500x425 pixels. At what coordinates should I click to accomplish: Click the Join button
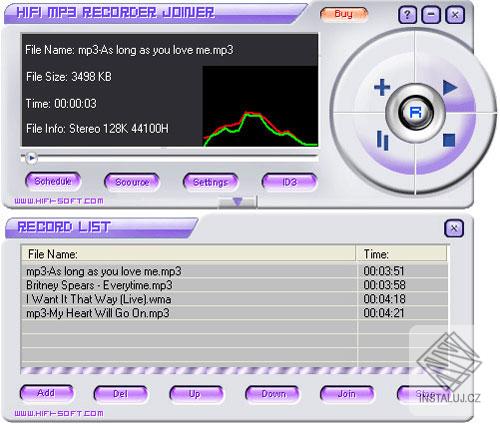(x=347, y=394)
